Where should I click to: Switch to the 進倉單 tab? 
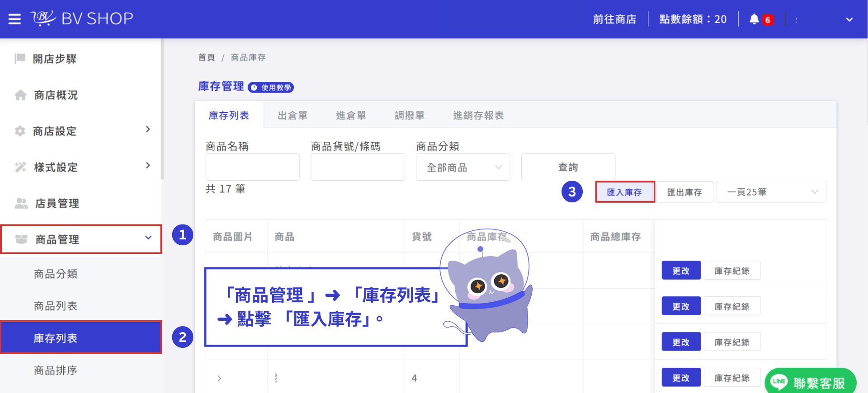pos(351,116)
